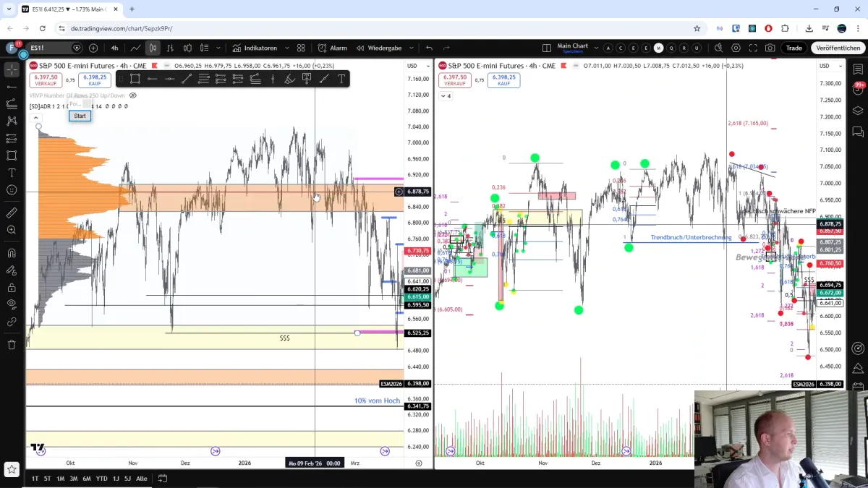Select the Emoji drawing tool
Image resolution: width=868 pixels, height=488 pixels.
pos(10,189)
